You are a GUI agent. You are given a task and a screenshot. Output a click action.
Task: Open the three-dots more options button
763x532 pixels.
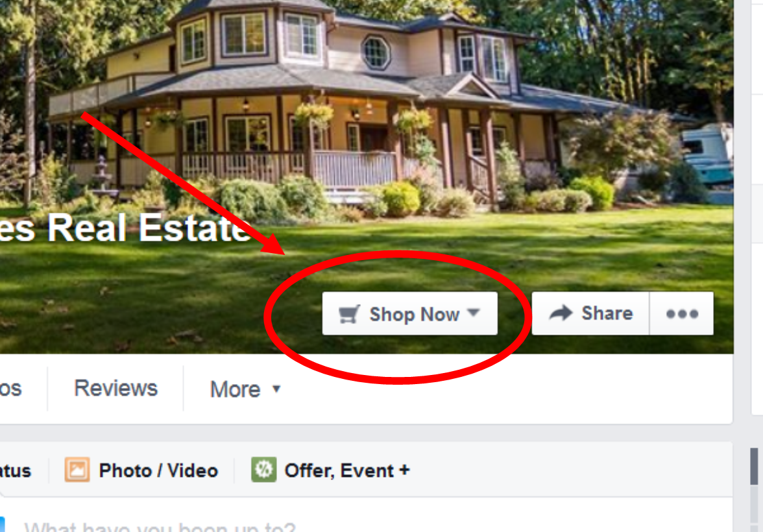pos(682,313)
